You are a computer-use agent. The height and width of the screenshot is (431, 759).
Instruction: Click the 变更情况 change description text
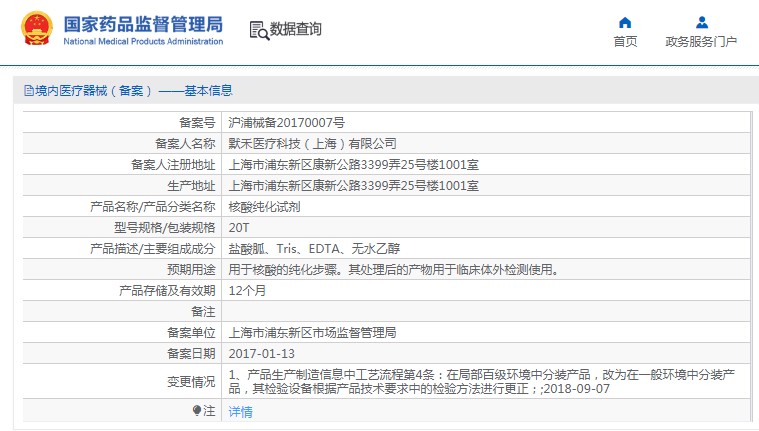coord(482,382)
